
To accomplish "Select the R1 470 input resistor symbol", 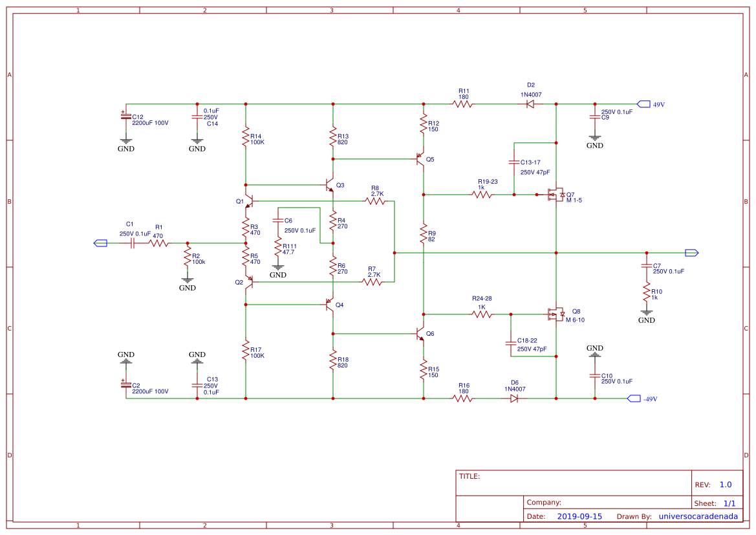I will [158, 243].
